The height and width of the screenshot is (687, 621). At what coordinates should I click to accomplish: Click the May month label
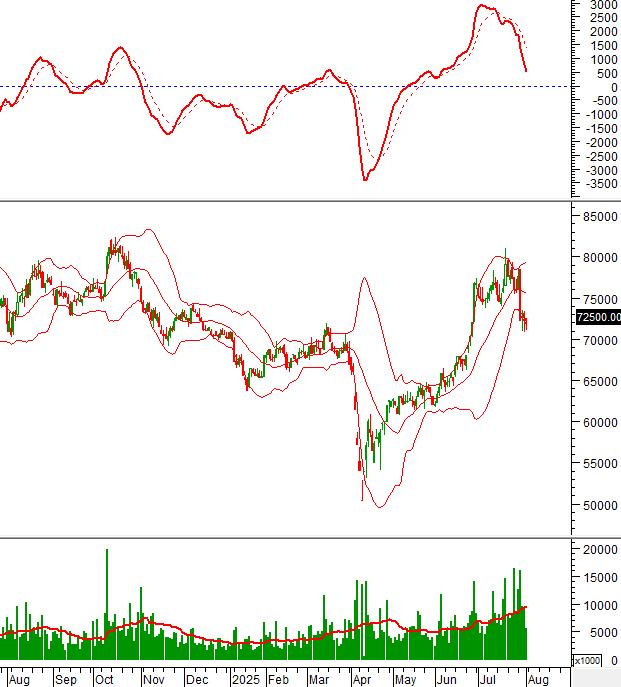(405, 680)
